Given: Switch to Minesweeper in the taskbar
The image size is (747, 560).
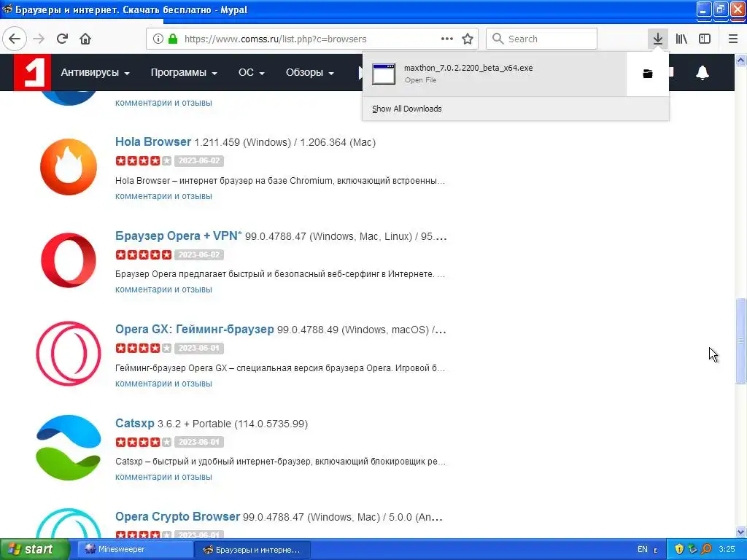Looking at the screenshot, I should 134,549.
